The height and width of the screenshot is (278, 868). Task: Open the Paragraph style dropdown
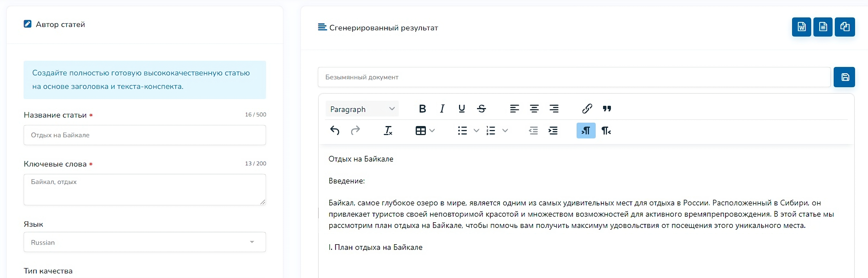362,109
